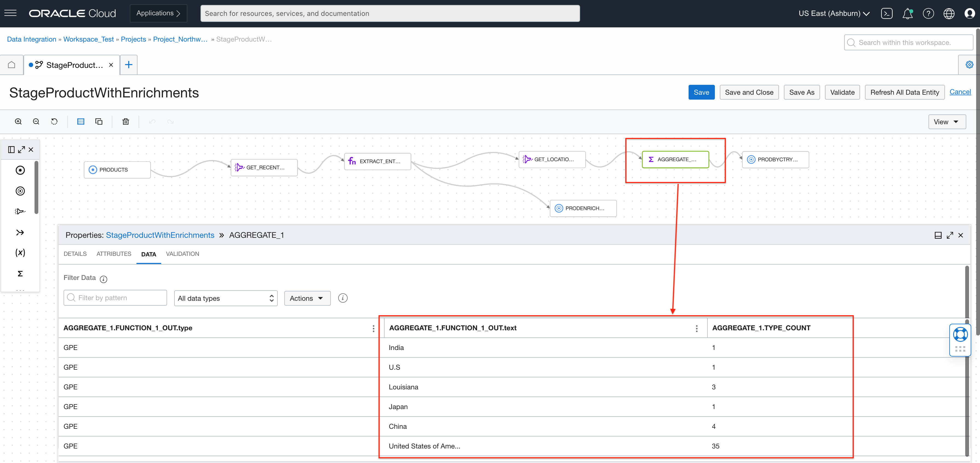Open the View dropdown
This screenshot has width=980, height=463.
tap(947, 122)
